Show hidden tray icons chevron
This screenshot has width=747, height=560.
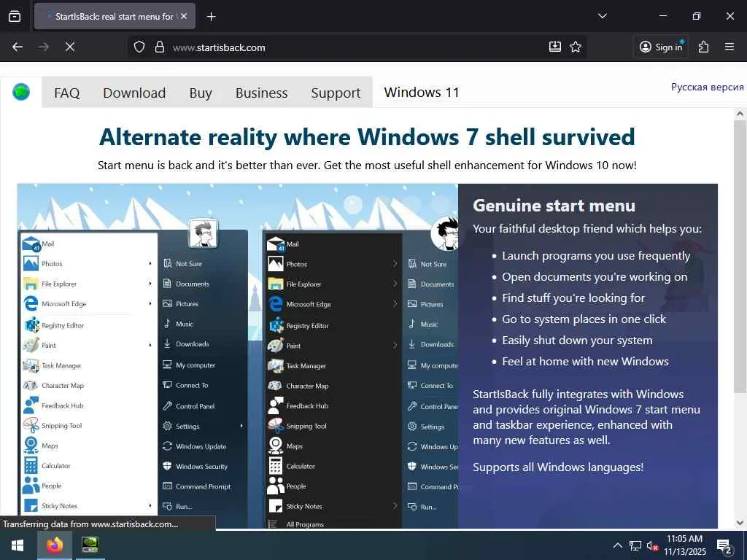click(617, 545)
